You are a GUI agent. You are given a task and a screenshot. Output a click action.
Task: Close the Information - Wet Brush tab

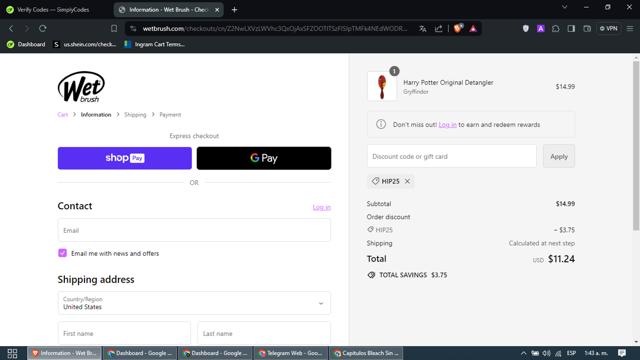point(217,9)
